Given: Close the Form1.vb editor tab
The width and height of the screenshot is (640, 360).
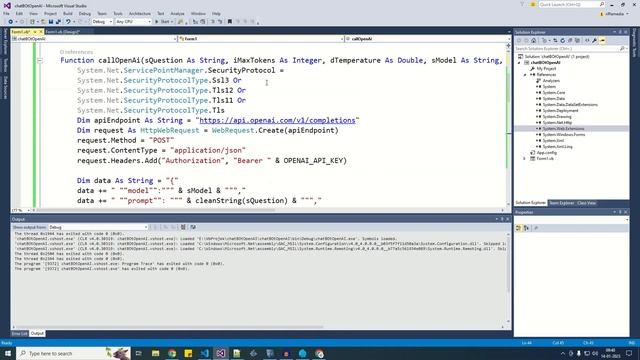Looking at the screenshot, I should click(x=40, y=32).
